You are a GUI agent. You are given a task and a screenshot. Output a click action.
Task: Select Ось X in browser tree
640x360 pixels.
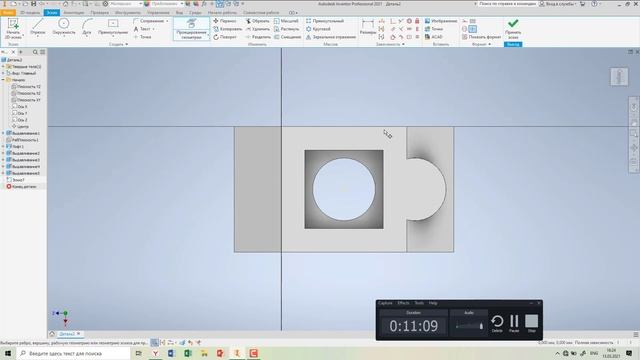click(x=20, y=107)
